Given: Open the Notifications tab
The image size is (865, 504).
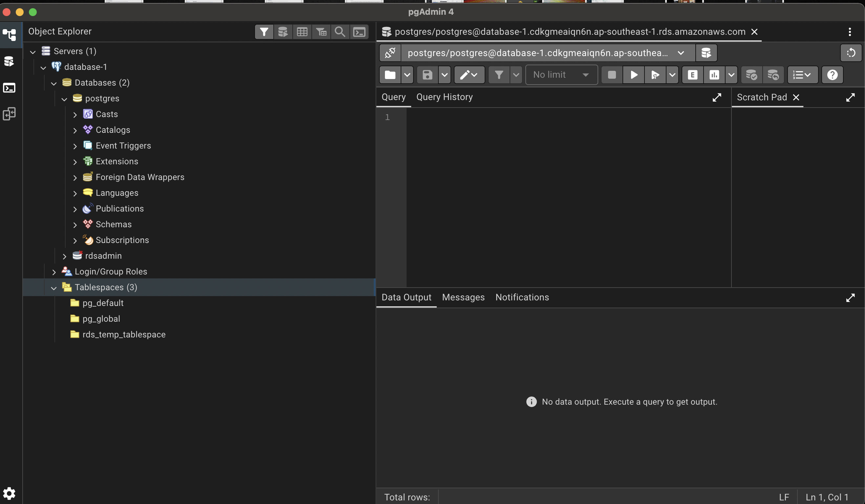Looking at the screenshot, I should (x=522, y=297).
